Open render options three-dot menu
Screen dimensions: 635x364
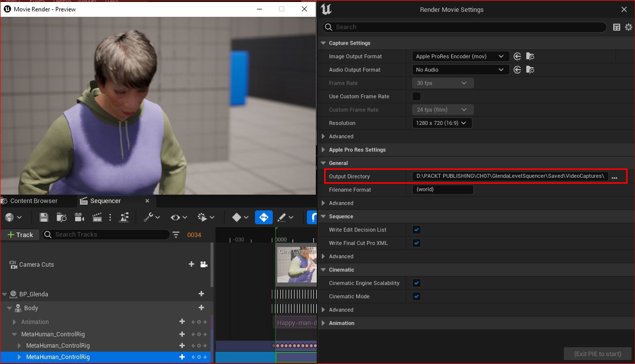[x=110, y=217]
